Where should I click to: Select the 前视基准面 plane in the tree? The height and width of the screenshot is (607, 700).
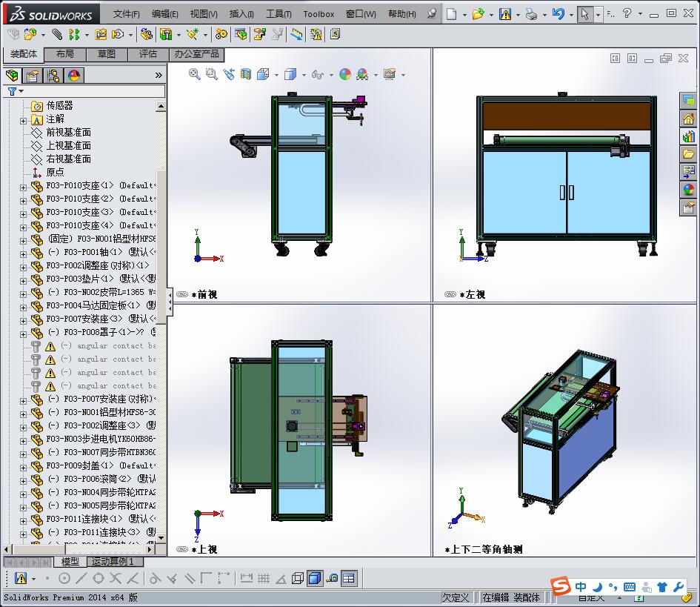pyautogui.click(x=69, y=132)
